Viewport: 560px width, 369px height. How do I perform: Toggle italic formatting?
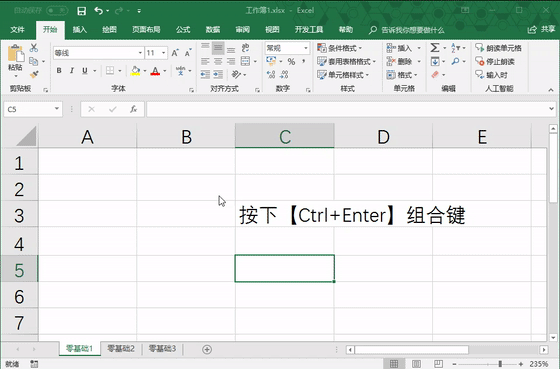click(72, 71)
